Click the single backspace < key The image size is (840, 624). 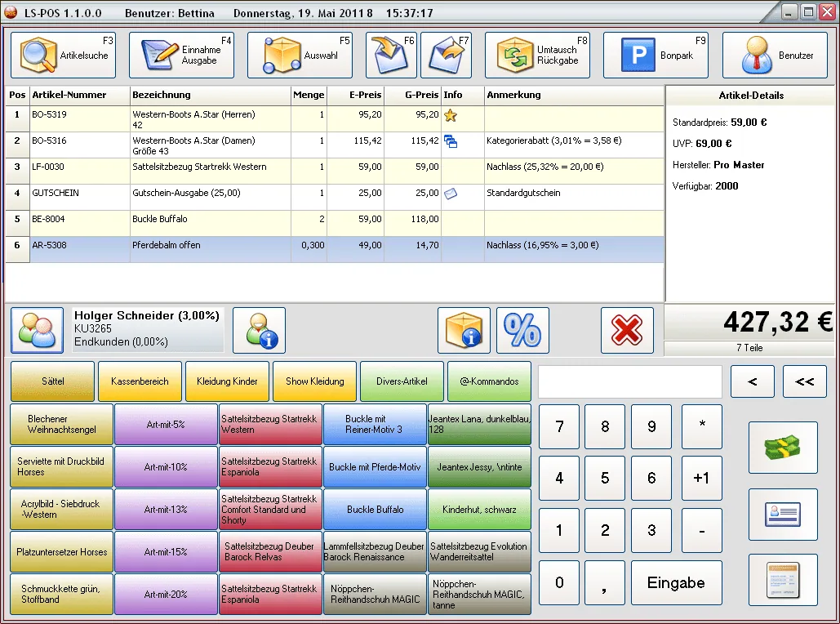tap(753, 381)
